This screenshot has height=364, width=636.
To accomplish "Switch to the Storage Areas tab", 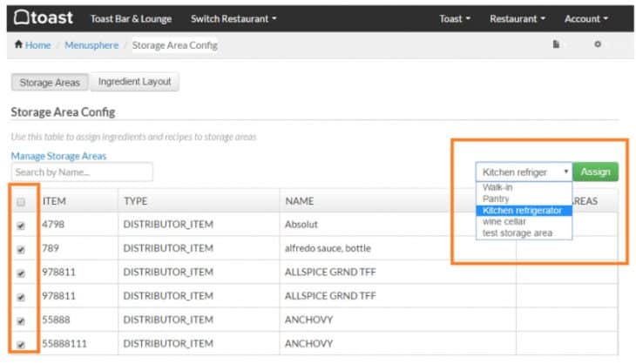I will pos(50,82).
